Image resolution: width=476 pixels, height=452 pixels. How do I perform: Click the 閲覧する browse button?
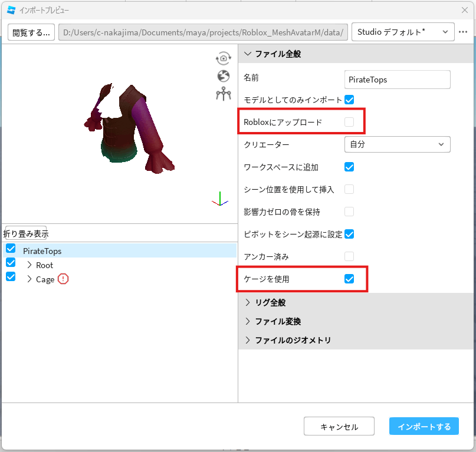tap(31, 32)
